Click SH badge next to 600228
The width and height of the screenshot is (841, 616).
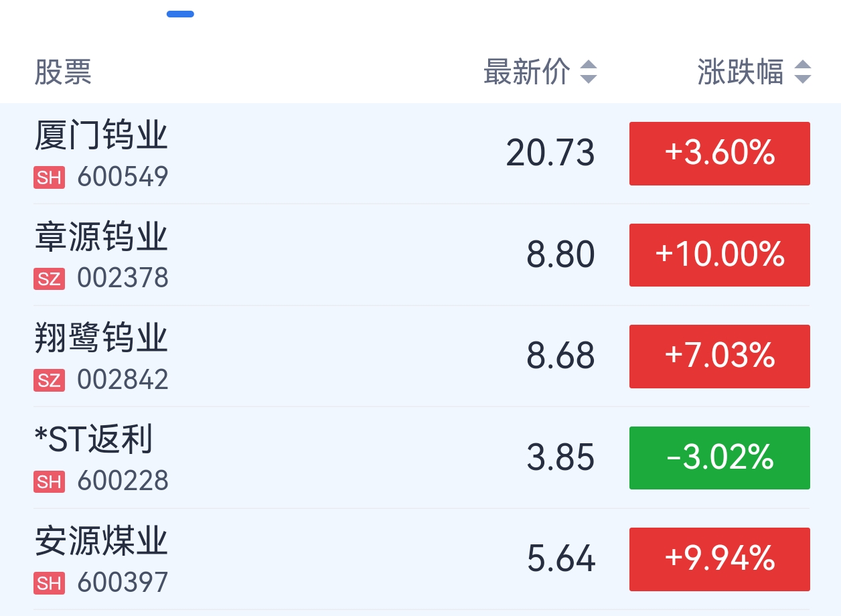tap(49, 481)
